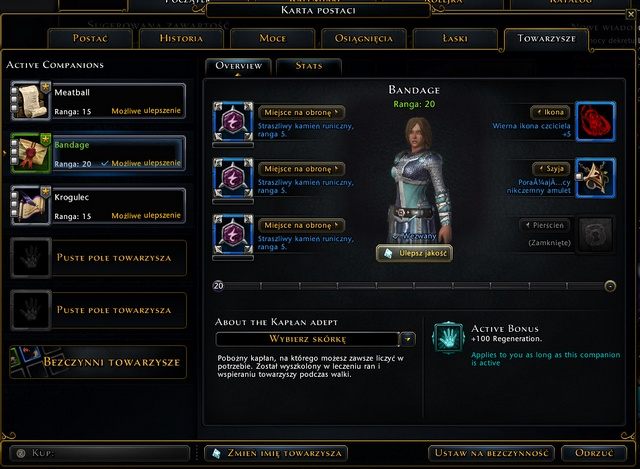Toggle checkbox on the Szyja amulet slot

pyautogui.click(x=579, y=177)
